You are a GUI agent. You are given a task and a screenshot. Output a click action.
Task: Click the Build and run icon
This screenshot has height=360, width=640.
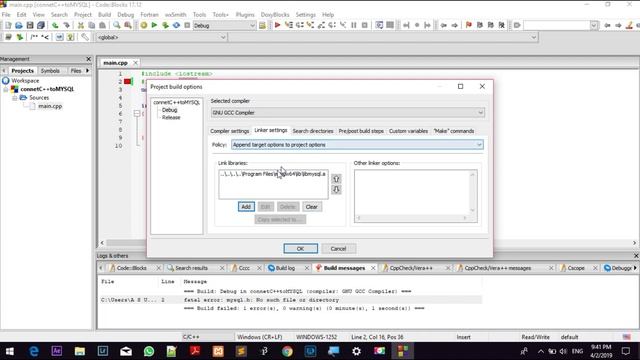[165, 25]
